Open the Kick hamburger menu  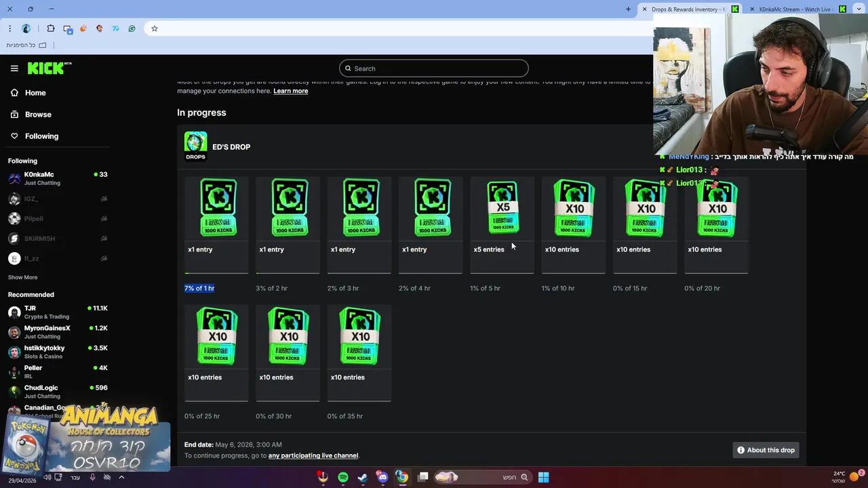pyautogui.click(x=14, y=68)
